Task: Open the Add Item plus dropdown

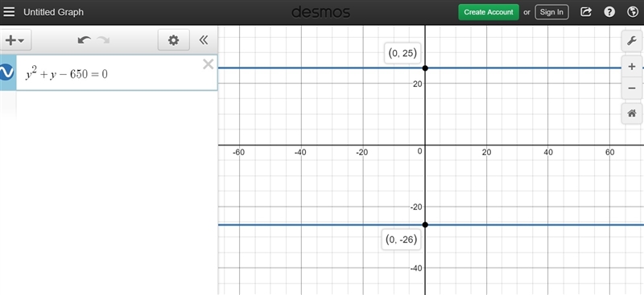Action: point(15,40)
